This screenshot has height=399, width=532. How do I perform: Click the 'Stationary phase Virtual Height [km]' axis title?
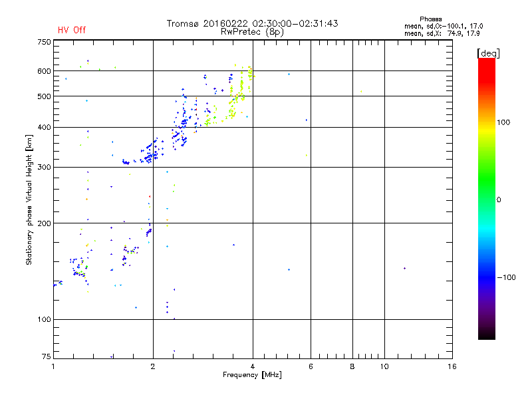tap(29, 200)
